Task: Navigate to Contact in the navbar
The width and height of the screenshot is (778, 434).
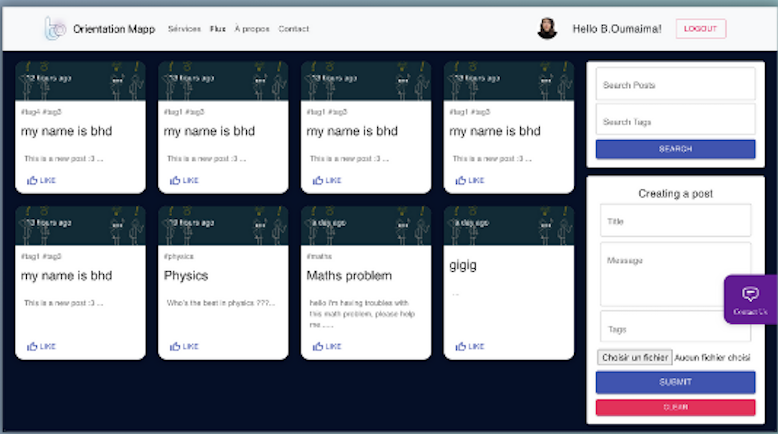Action: 293,29
